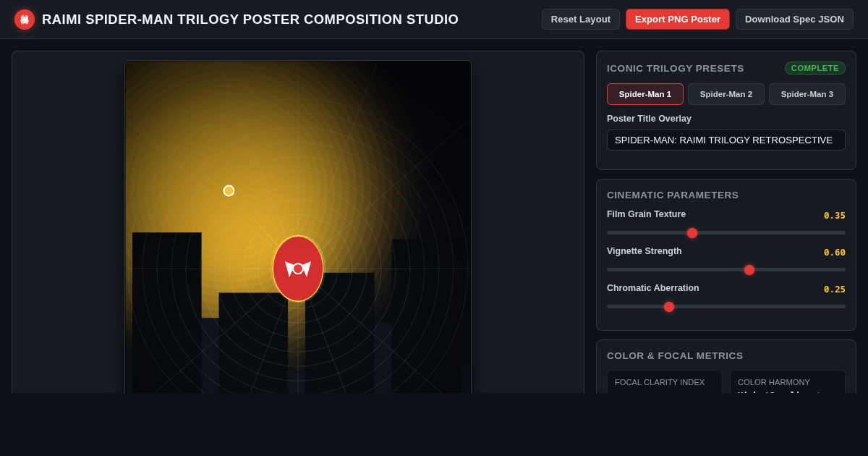Click the Iconic Trilogy Presets heading
The width and height of the screenshot is (868, 456).
coord(676,68)
